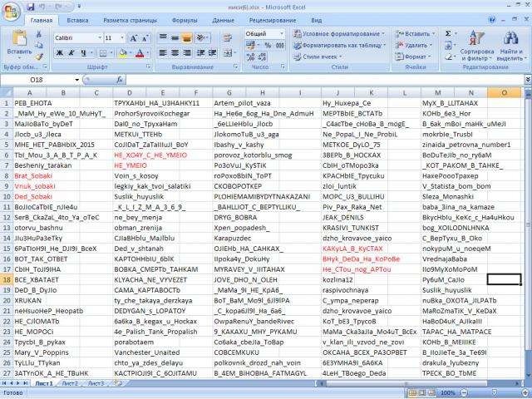Screen dimensions: 532x399
Task: Toggle Bold (Ж) formatting
Action: pos(59,52)
